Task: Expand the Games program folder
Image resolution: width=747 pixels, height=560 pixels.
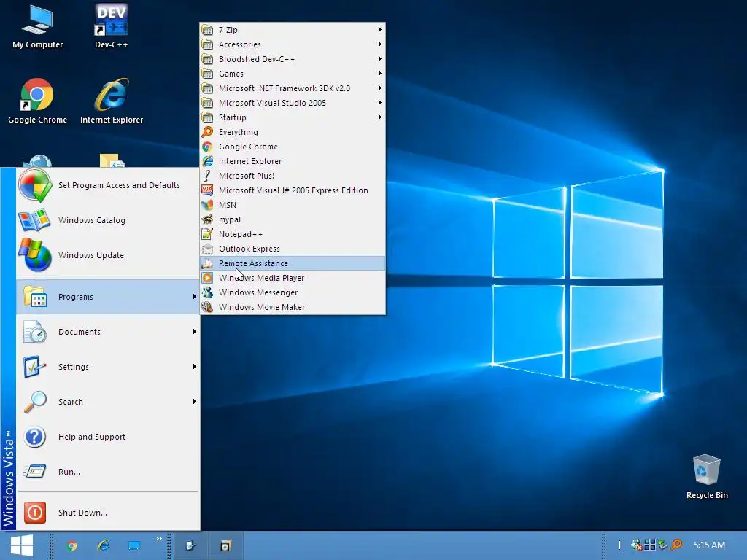Action: point(293,74)
